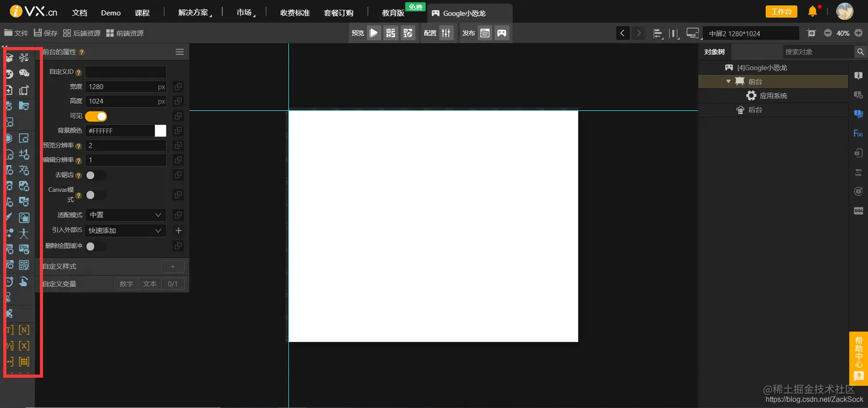Open the align objects dropdown icon

point(658,33)
